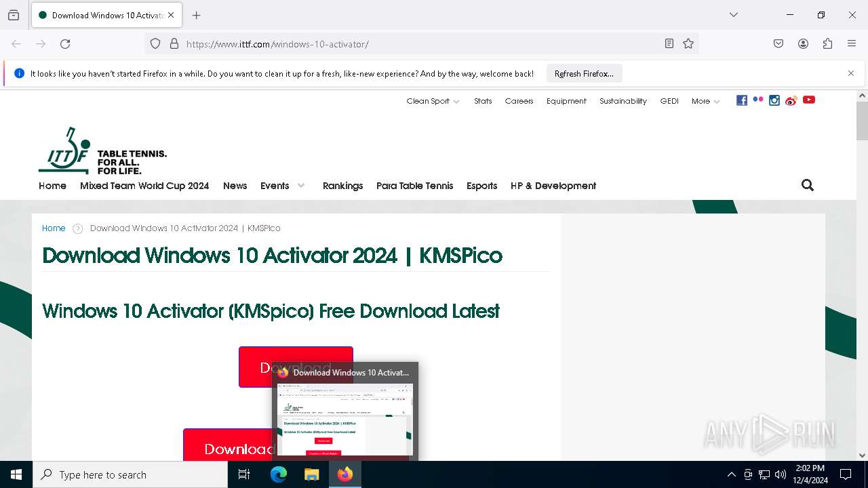Click Home breadcrumb link
The width and height of the screenshot is (868, 488).
click(54, 228)
